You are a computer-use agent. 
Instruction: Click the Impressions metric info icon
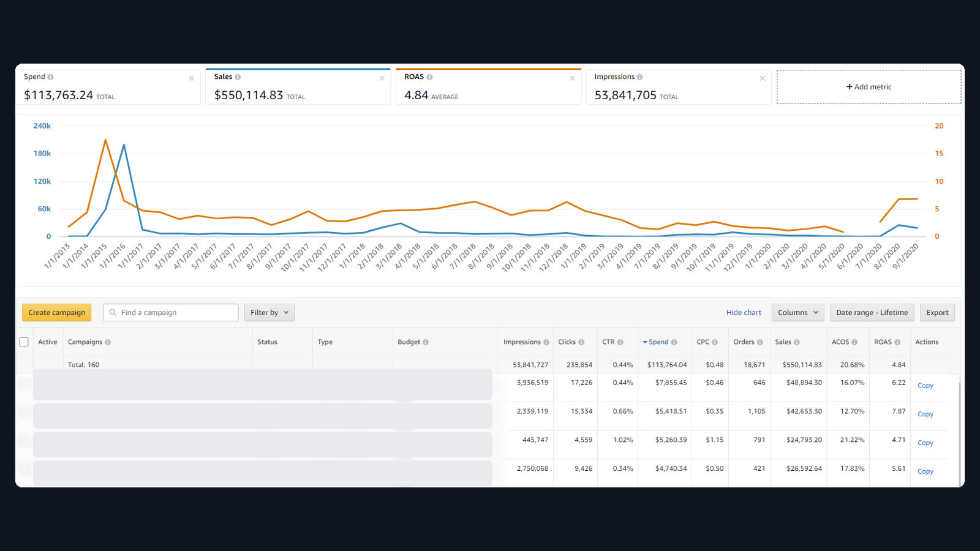tap(639, 77)
